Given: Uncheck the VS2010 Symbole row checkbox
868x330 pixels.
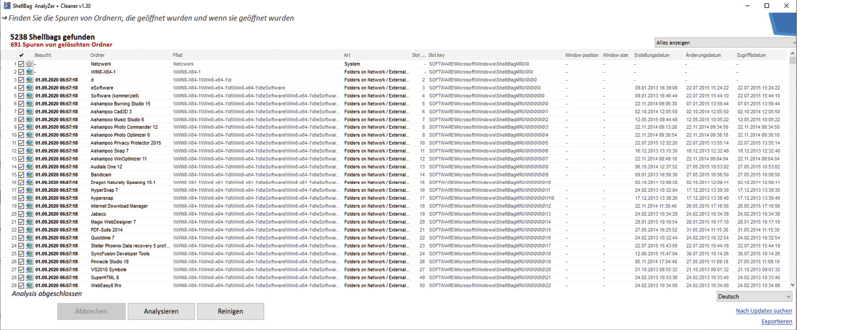Looking at the screenshot, I should click(x=21, y=270).
